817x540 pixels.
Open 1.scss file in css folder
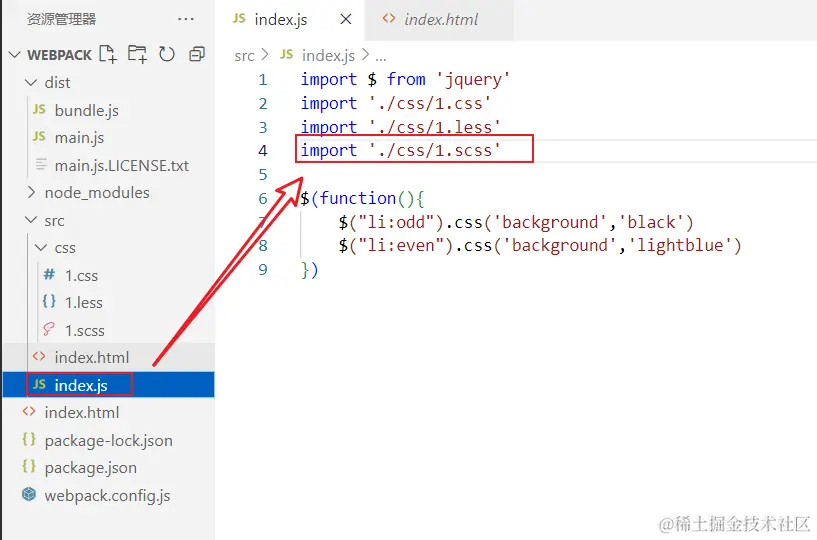click(x=84, y=330)
